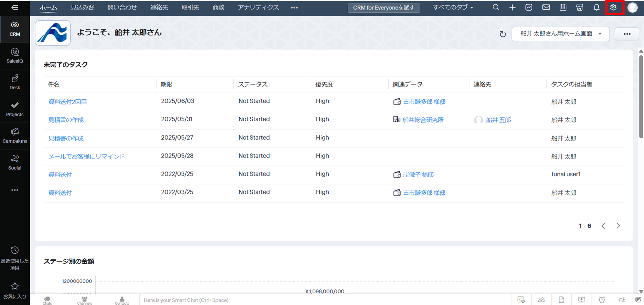Image resolution: width=644 pixels, height=305 pixels.
Task: Open task メールでお客様にリマインド
Action: point(86,156)
